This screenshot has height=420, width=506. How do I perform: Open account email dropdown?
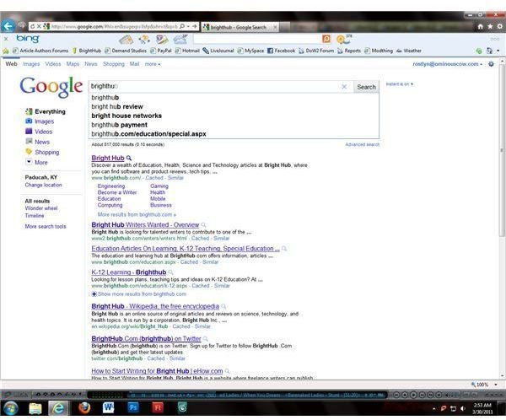pyautogui.click(x=447, y=64)
